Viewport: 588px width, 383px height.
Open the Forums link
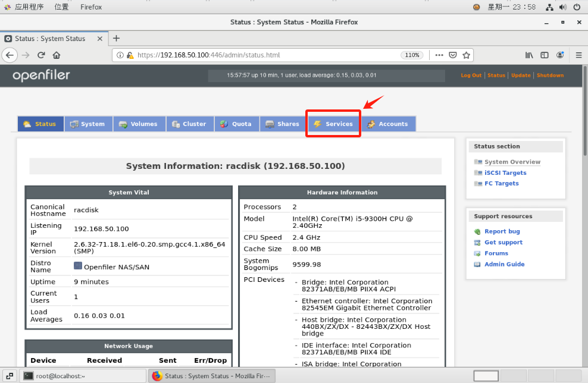[x=496, y=253]
